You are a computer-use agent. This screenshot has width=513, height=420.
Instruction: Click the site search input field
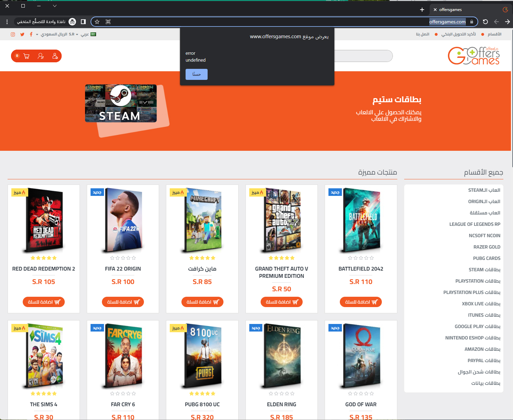363,56
